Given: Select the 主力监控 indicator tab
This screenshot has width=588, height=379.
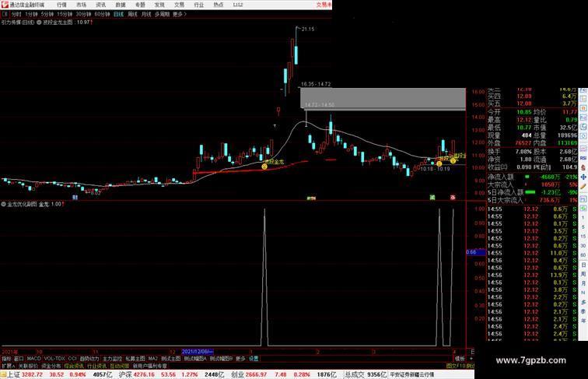Looking at the screenshot, I should pos(112,359).
